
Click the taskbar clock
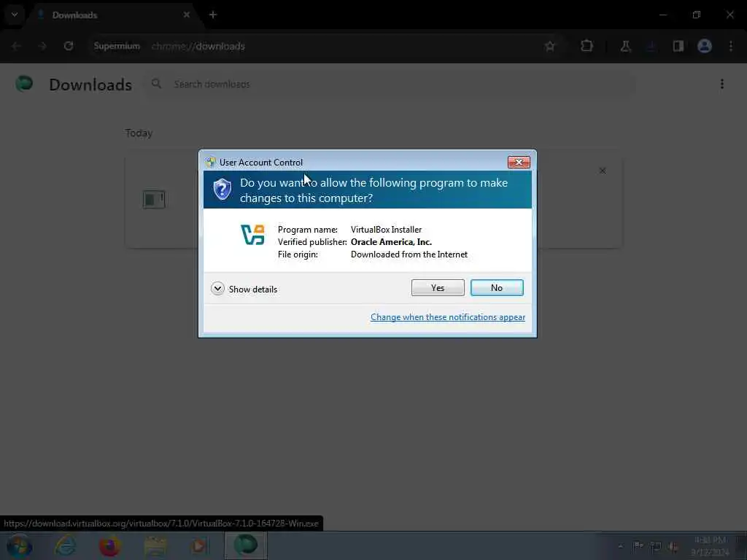click(x=711, y=546)
